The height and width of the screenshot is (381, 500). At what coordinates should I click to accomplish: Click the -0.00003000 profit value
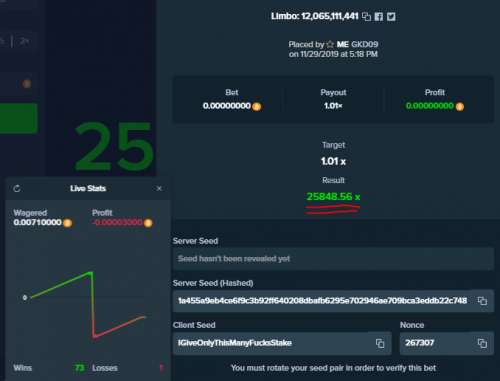pyautogui.click(x=117, y=222)
